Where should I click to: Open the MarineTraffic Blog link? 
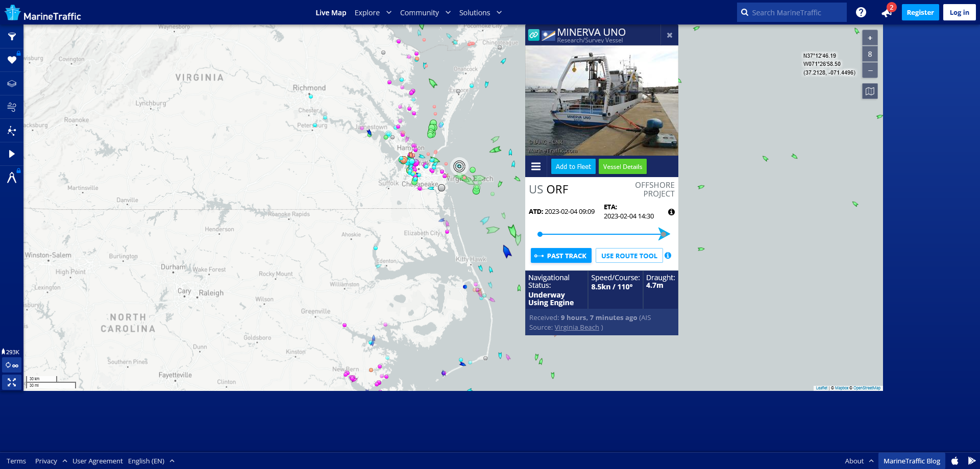pos(912,461)
